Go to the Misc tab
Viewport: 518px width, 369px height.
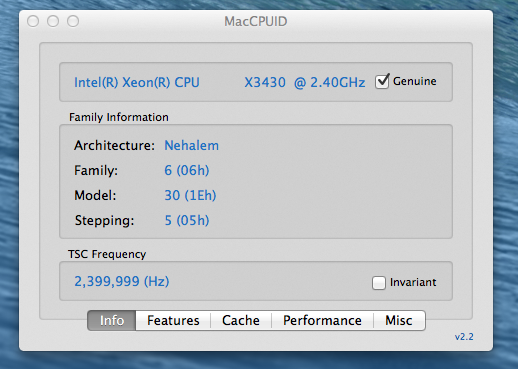pyautogui.click(x=399, y=320)
